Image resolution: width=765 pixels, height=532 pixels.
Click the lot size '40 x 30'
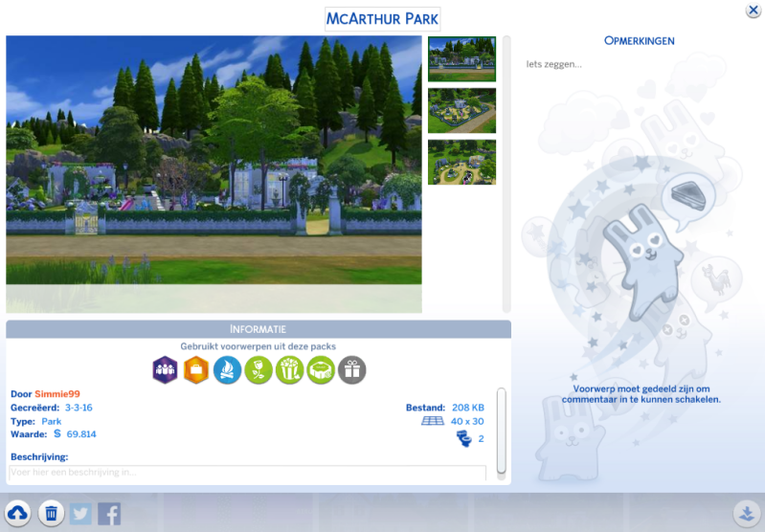467,421
